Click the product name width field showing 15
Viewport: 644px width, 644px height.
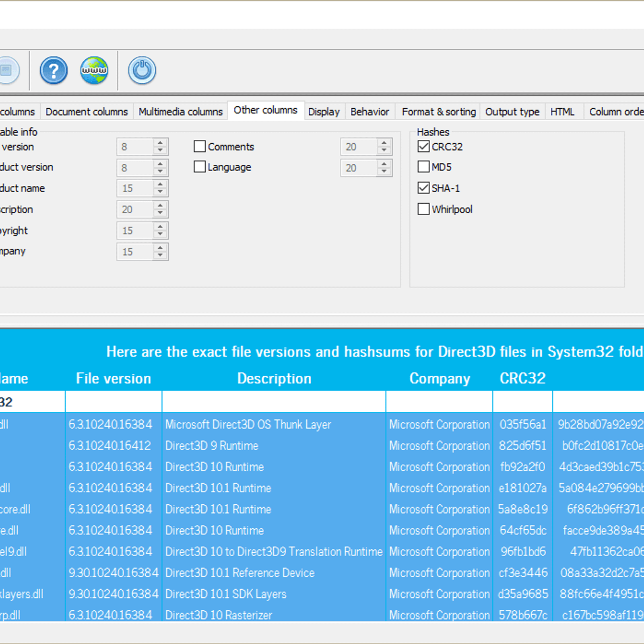tap(135, 188)
